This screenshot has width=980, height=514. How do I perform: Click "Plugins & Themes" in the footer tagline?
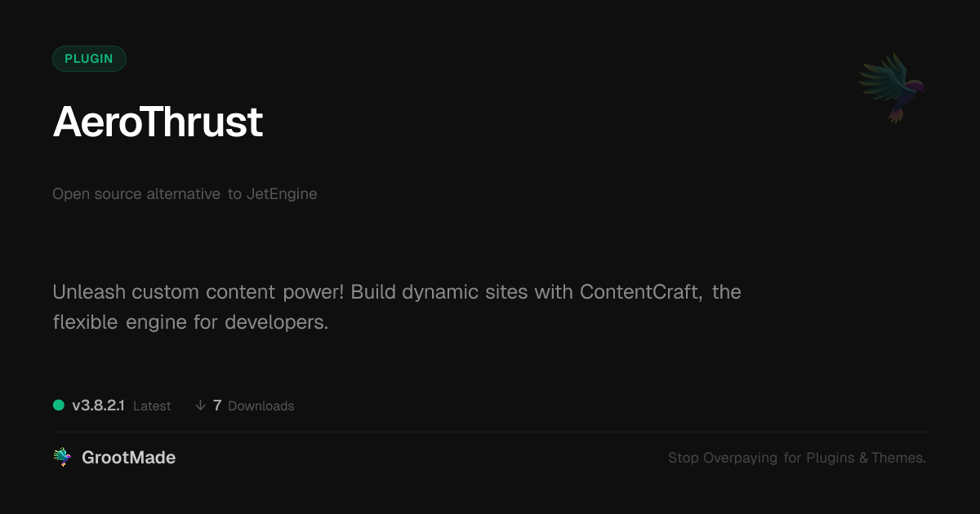[x=866, y=459]
